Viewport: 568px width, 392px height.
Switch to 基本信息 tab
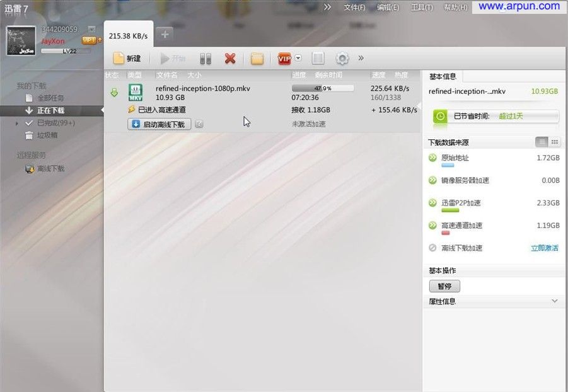443,76
